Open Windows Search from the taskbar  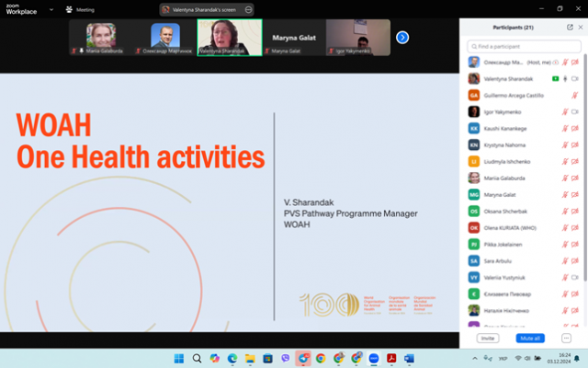pos(197,359)
